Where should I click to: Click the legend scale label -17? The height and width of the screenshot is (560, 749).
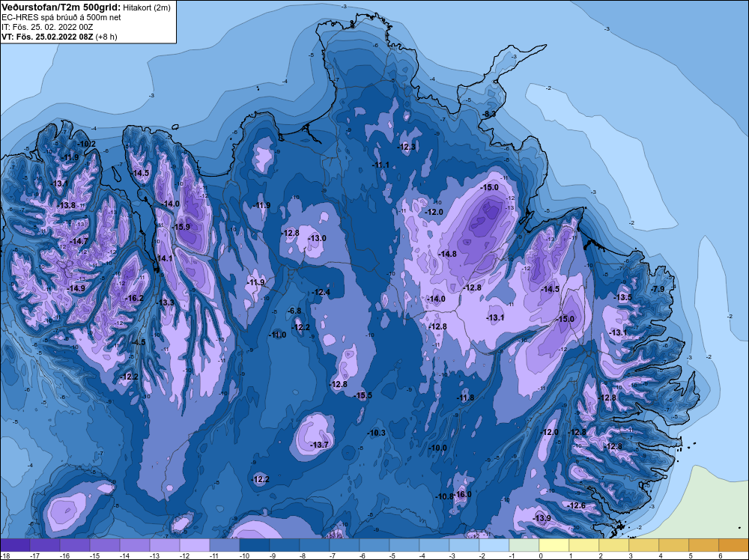[x=34, y=556]
